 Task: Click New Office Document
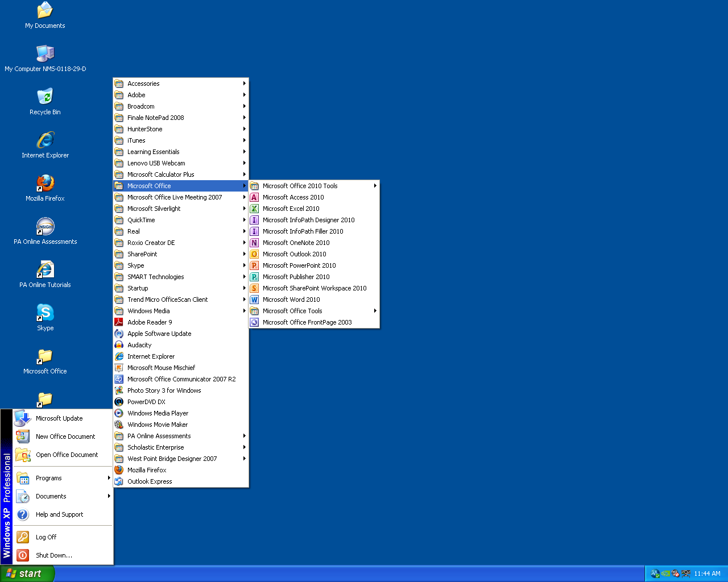coord(63,436)
